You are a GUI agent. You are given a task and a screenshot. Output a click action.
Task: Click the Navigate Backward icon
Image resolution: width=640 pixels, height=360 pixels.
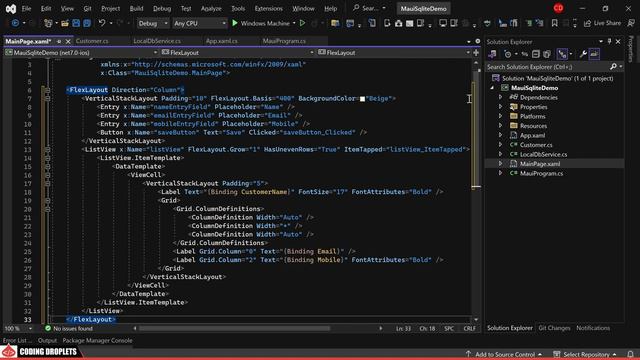pyautogui.click(x=15, y=23)
